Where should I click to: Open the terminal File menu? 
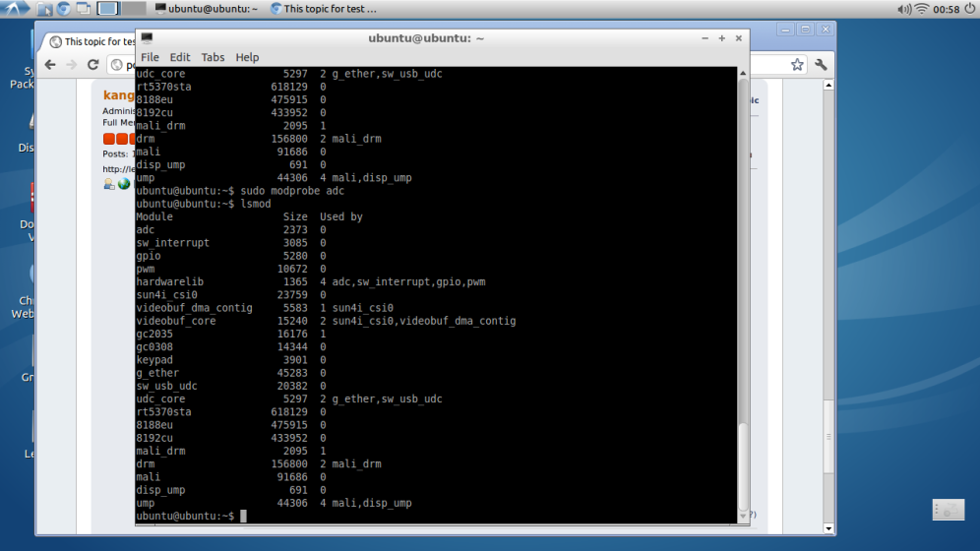point(150,57)
